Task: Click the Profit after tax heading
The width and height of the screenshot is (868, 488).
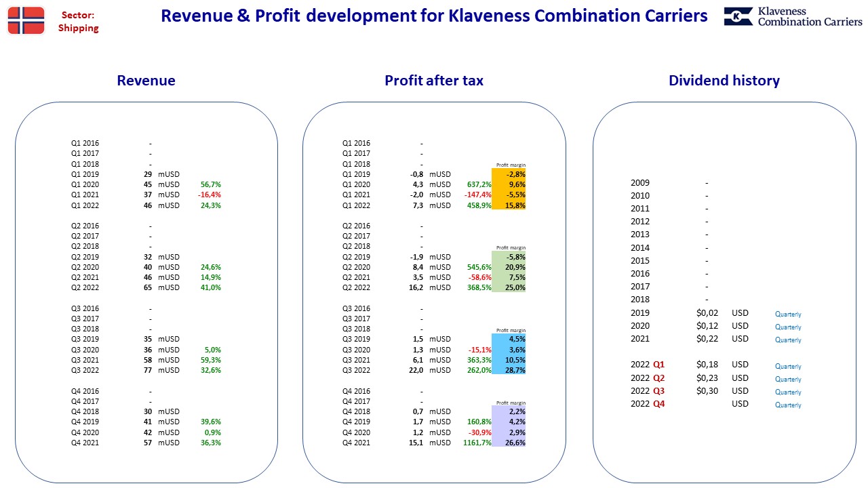Action: [x=434, y=81]
